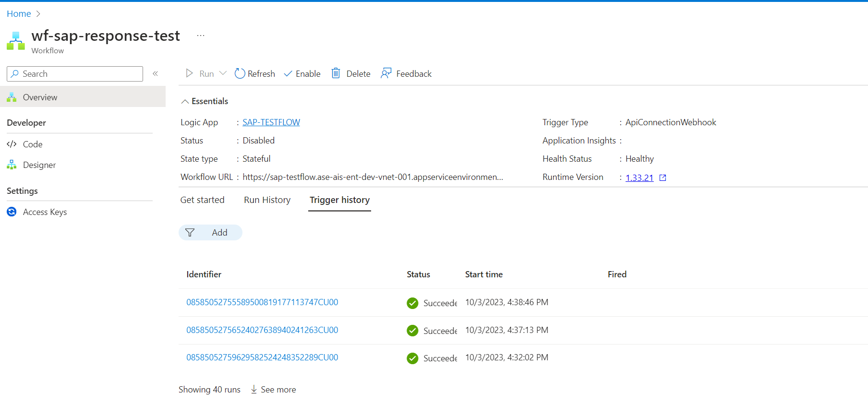Click the Designer sidebar icon

12,165
